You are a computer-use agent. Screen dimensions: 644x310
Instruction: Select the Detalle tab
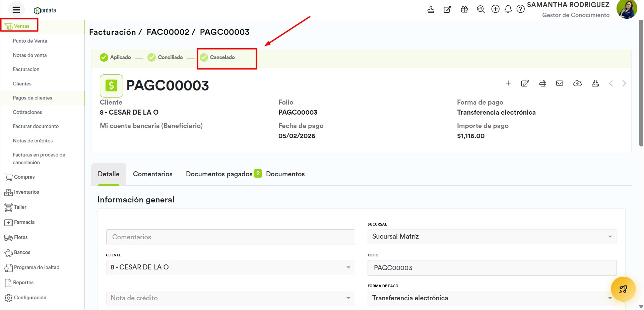click(x=109, y=174)
